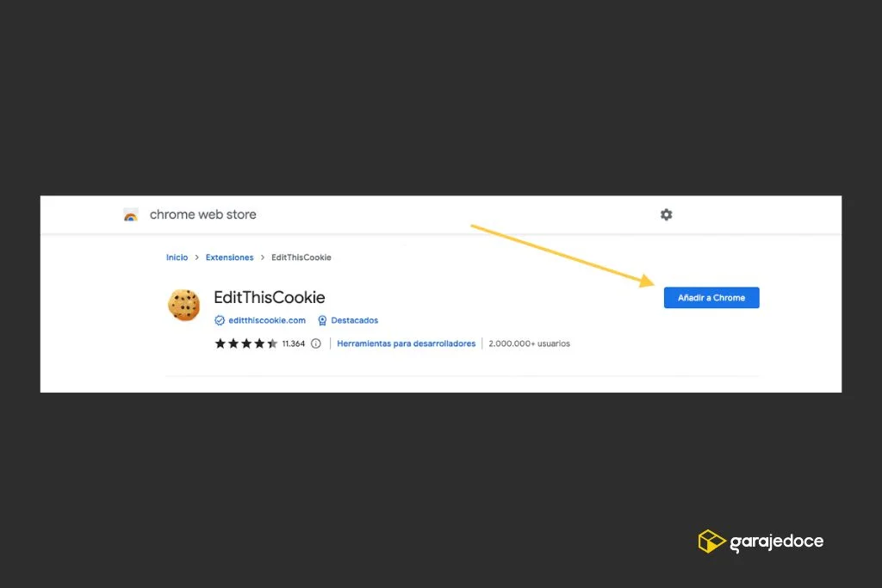Click the Añadir a Chrome button
Screen dimensions: 882x588
pos(711,298)
